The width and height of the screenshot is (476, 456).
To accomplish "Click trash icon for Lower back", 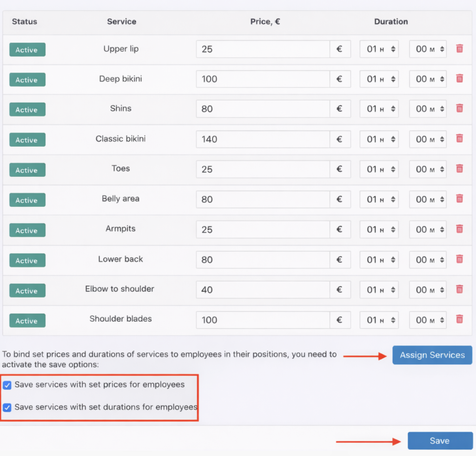I will coord(459,259).
